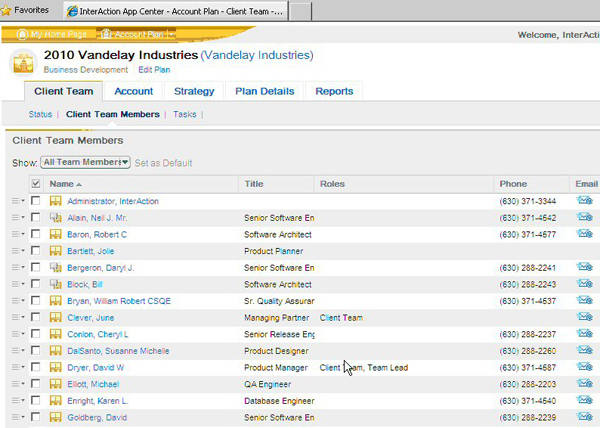Check the box for Baron, Robert C
This screenshot has height=428, width=600.
click(x=36, y=234)
